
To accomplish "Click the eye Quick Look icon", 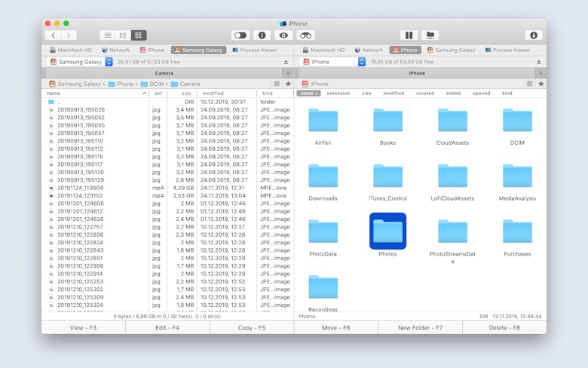I will click(283, 35).
